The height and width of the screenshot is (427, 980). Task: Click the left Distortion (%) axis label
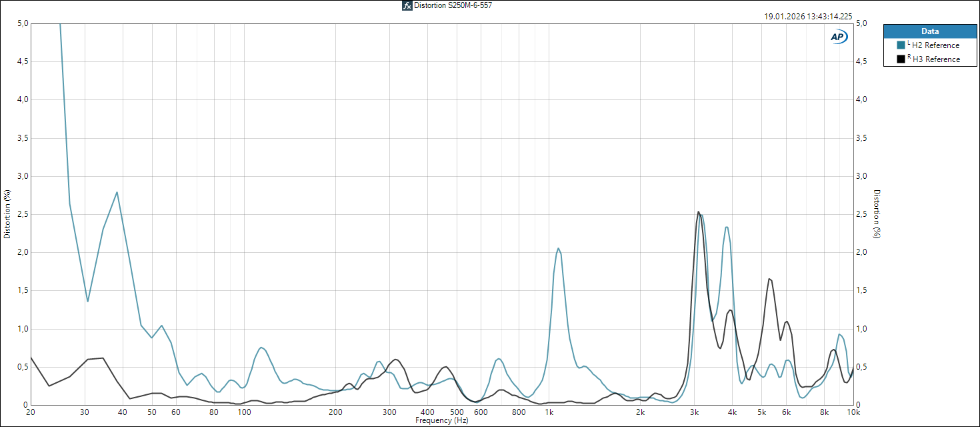(7, 213)
